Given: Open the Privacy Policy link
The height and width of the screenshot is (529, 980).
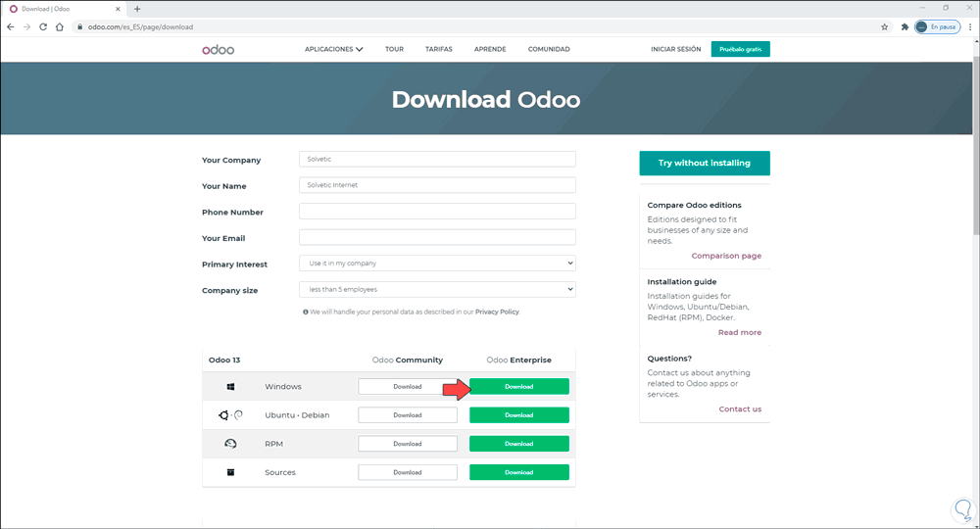Looking at the screenshot, I should click(497, 312).
